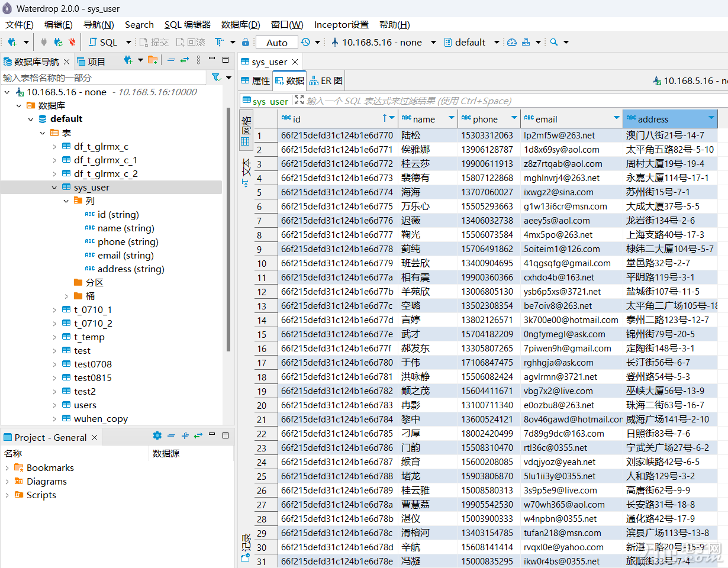Click the expand filter panel icon beside sys_user
Image resolution: width=728 pixels, height=568 pixels.
point(299,101)
